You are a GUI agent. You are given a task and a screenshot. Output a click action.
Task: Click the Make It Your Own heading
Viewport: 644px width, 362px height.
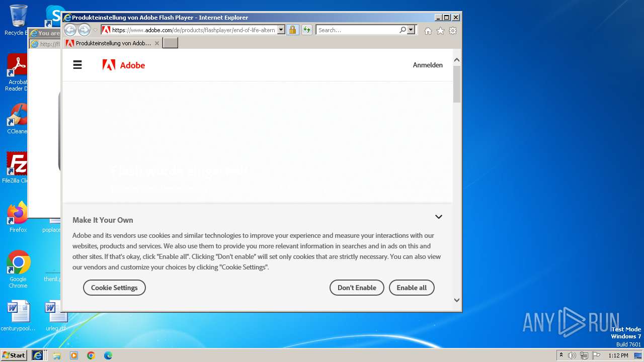point(103,220)
